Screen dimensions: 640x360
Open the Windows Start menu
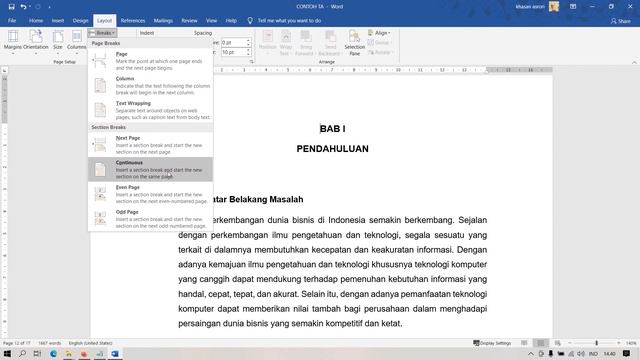[x=7, y=353]
